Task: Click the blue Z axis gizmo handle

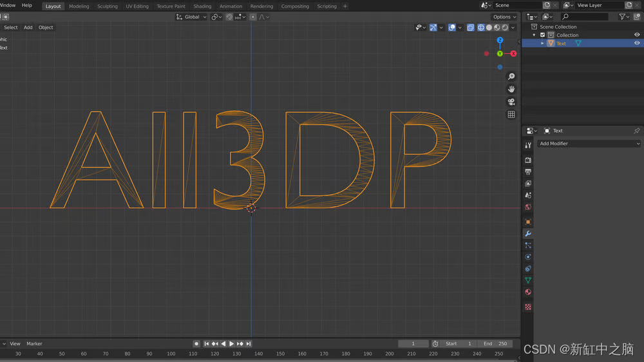Action: pos(500,41)
